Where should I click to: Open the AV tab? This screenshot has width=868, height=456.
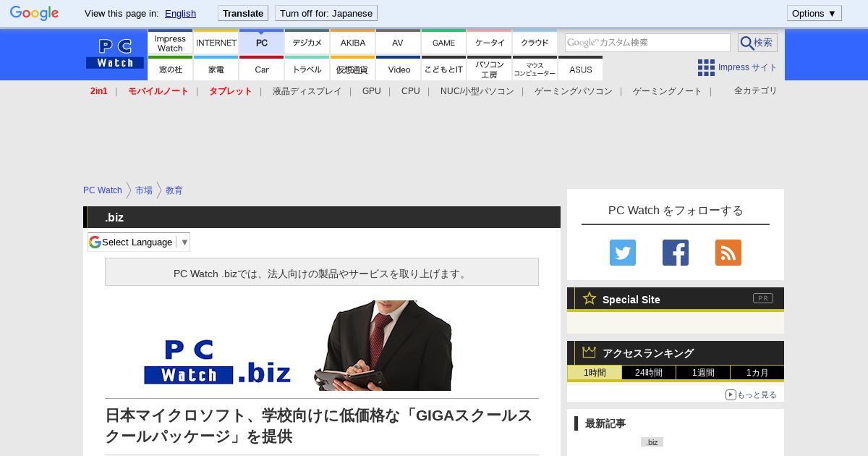399,43
